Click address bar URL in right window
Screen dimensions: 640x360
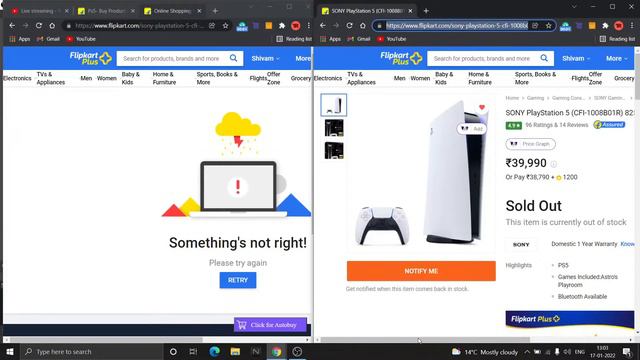(457, 26)
